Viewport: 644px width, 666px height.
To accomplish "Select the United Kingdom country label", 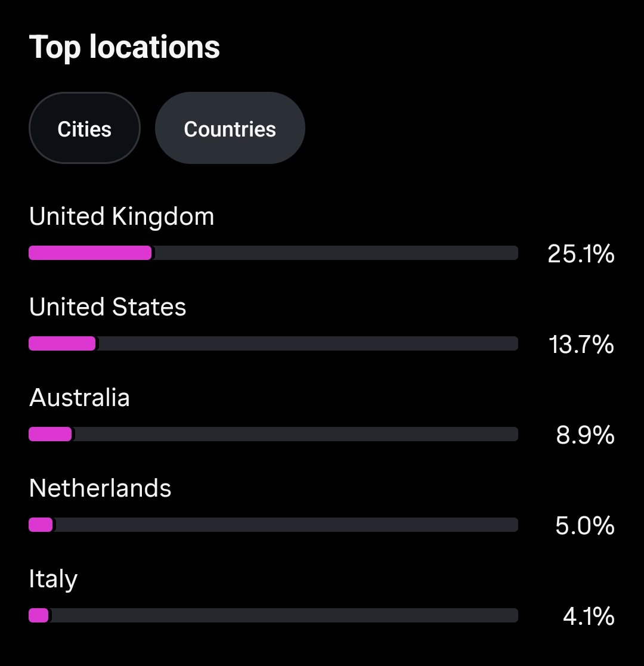I will [x=122, y=216].
